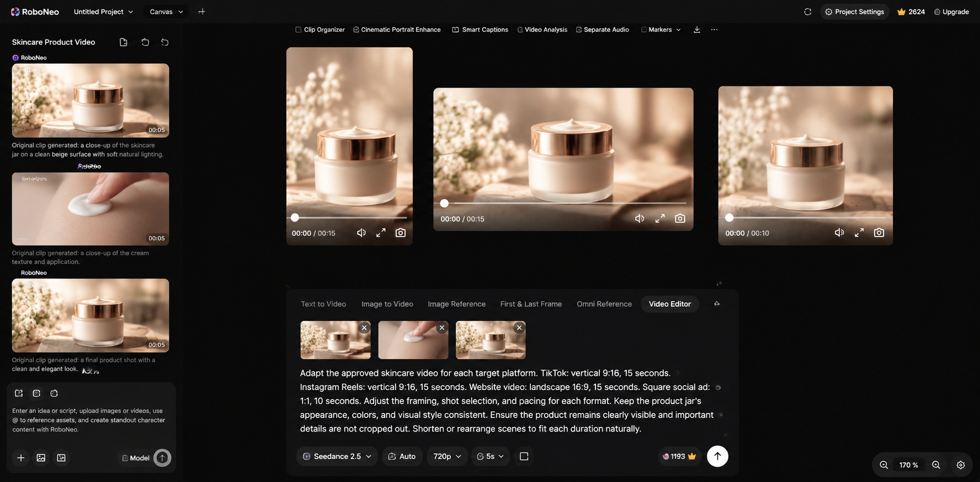Expand the vertical 00:15 video fullscreen

(381, 233)
